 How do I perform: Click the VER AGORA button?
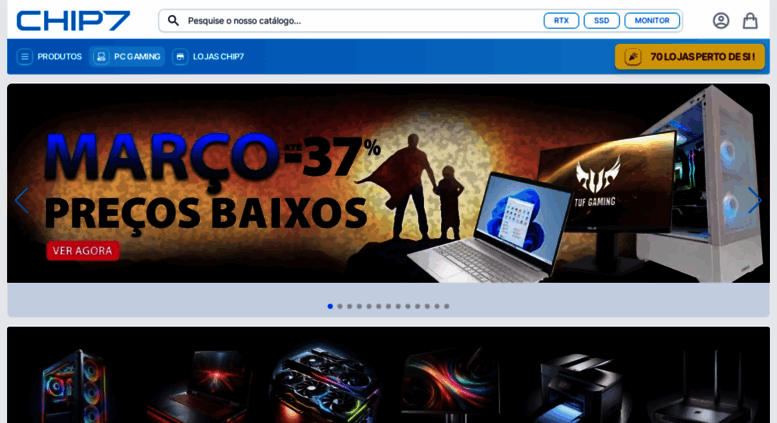point(83,251)
